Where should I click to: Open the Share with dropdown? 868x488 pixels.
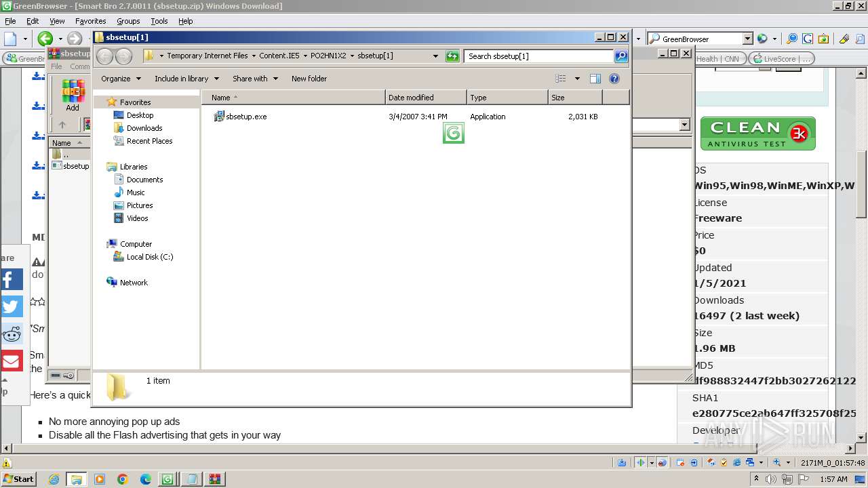pyautogui.click(x=255, y=79)
